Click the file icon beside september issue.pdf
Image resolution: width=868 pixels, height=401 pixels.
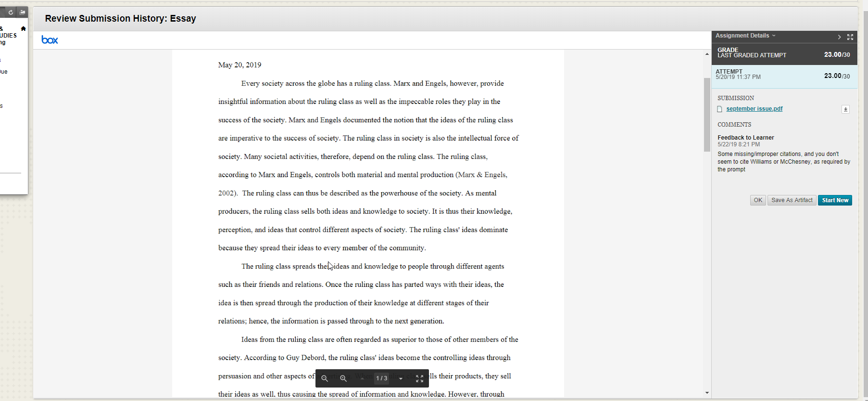click(x=720, y=109)
